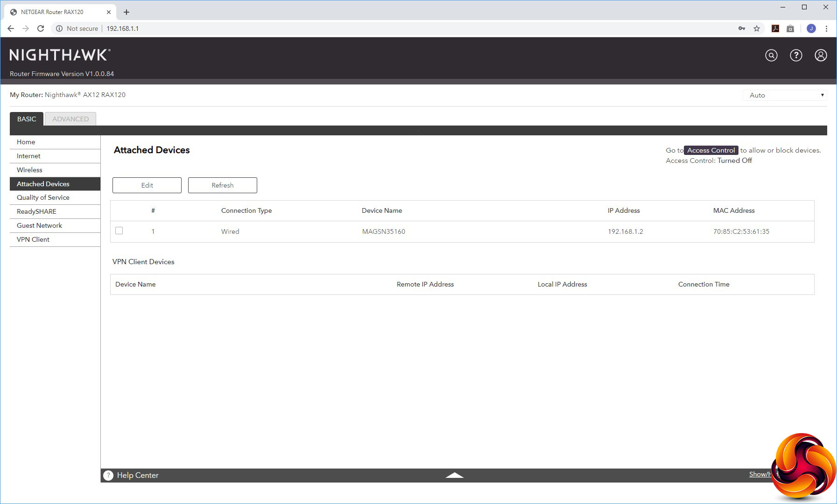Open Chrome's three-dot menu

point(826,28)
